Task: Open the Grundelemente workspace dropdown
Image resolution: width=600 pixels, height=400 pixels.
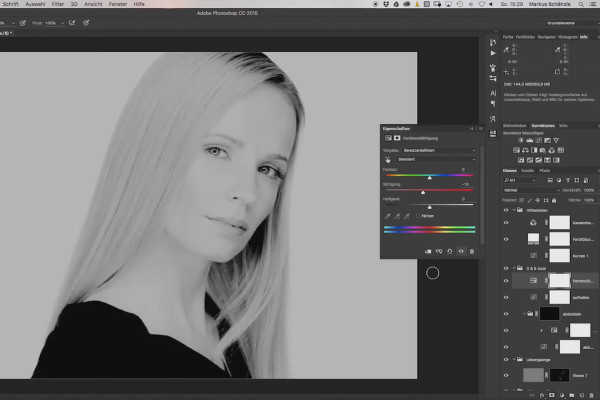Action: pyautogui.click(x=572, y=23)
